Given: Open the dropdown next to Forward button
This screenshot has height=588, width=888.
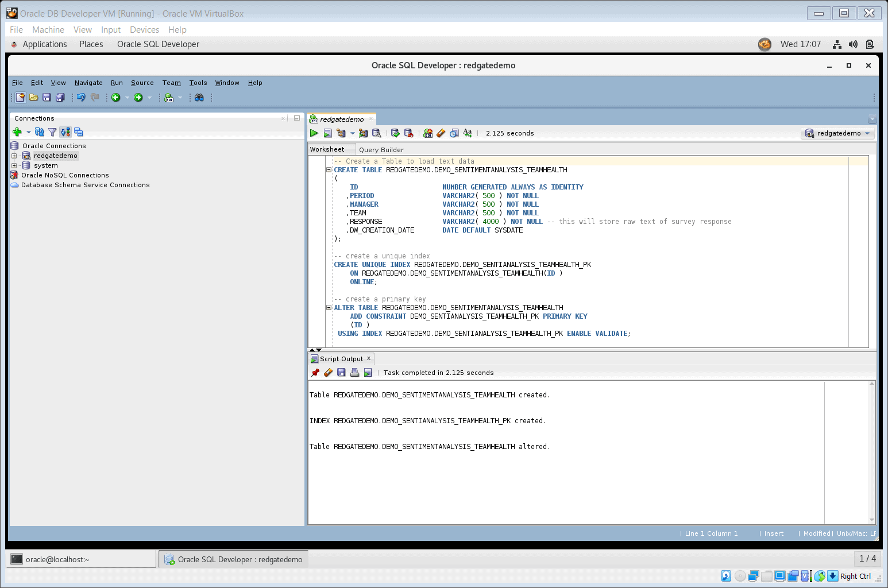Looking at the screenshot, I should pyautogui.click(x=149, y=98).
